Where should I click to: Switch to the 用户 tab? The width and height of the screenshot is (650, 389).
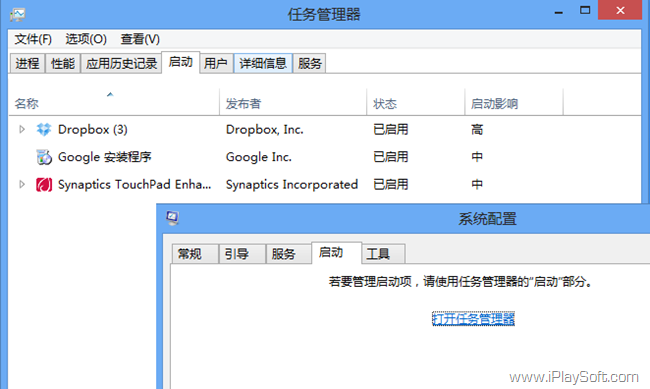[216, 63]
